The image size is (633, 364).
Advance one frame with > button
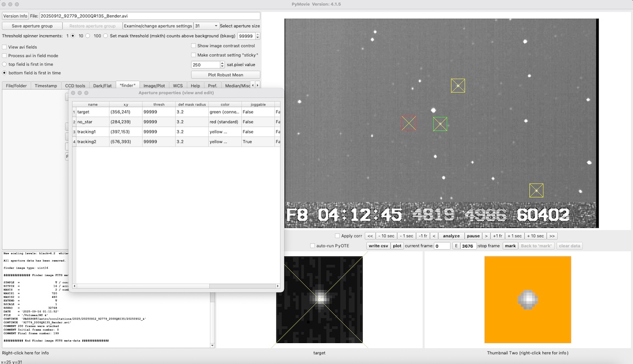pyautogui.click(x=486, y=236)
